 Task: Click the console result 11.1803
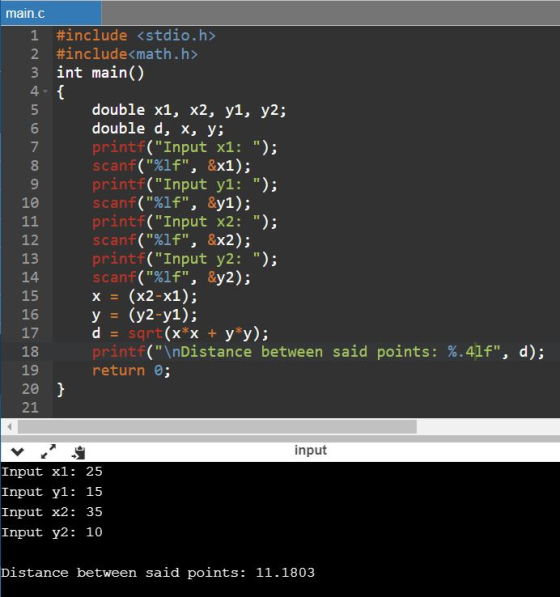pos(285,573)
